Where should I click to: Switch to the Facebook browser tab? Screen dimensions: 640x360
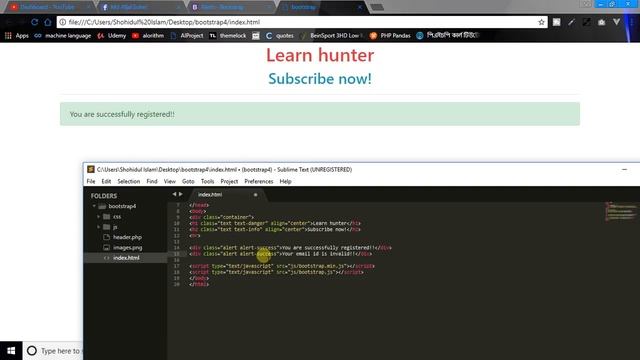click(x=140, y=7)
